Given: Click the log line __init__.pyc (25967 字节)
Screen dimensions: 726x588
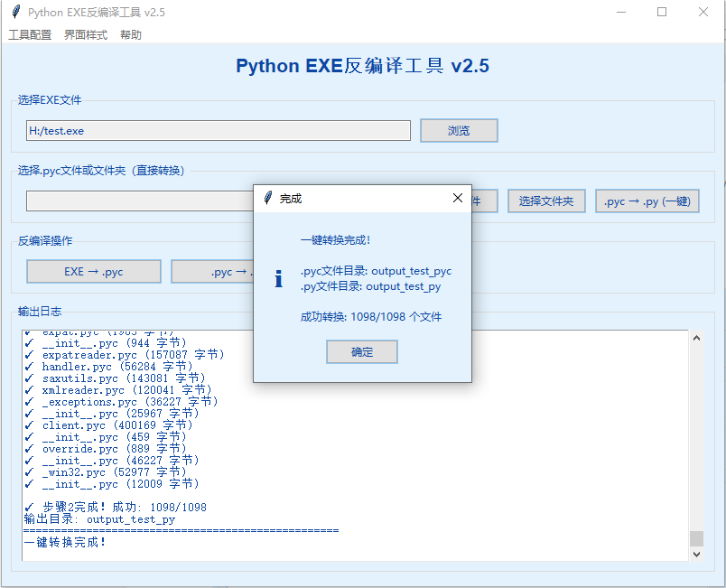Looking at the screenshot, I should point(112,414).
